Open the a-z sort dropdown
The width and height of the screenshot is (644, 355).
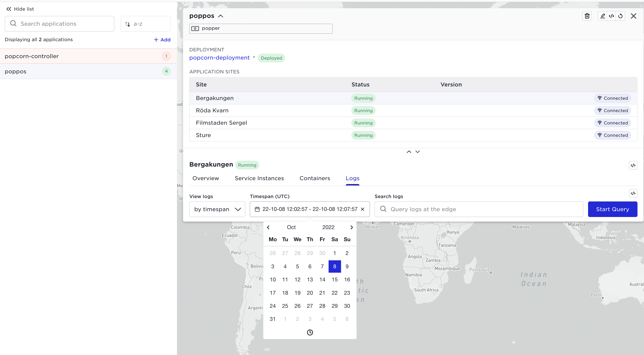pos(146,24)
